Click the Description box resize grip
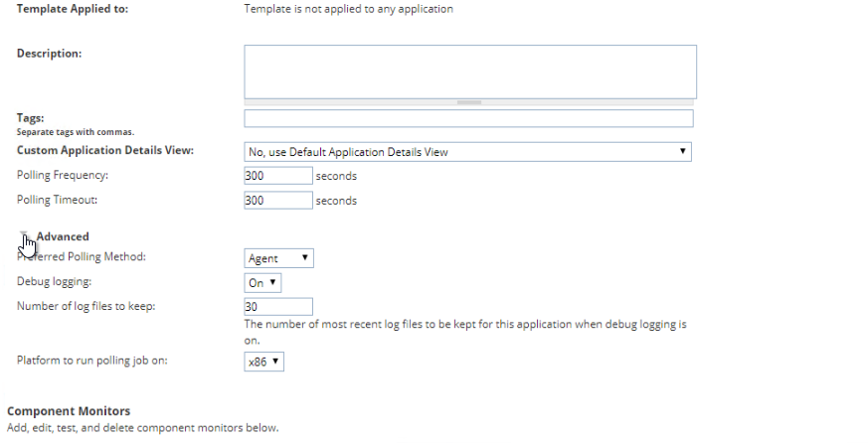Screen dimensions: 868x443 (469, 102)
